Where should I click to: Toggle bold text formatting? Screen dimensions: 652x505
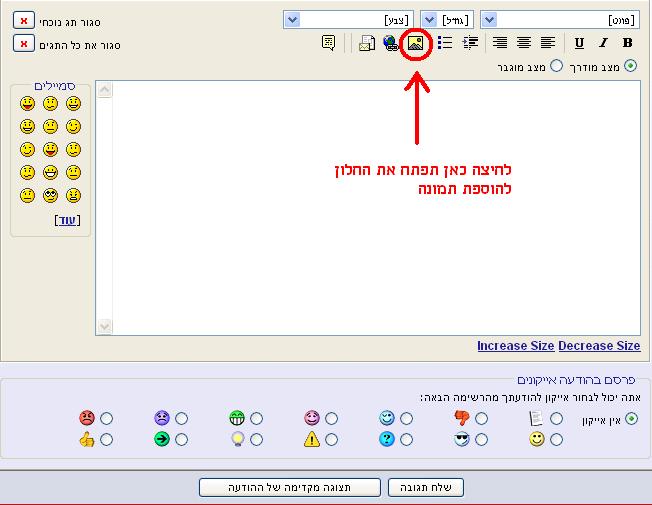(627, 43)
